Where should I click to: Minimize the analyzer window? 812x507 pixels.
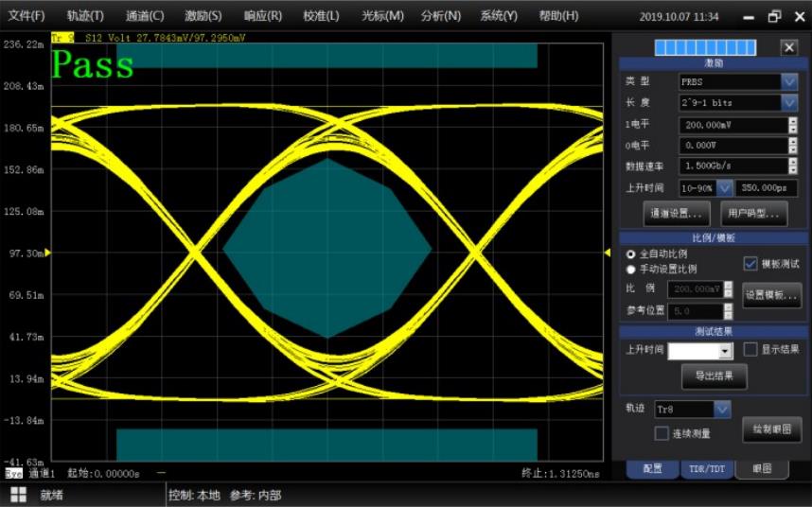[750, 16]
